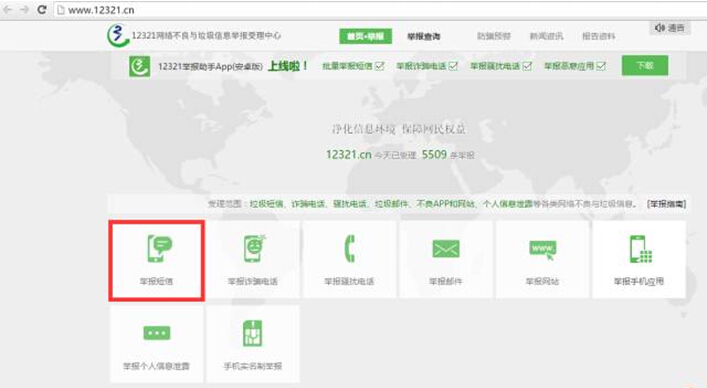Go back with the browser back arrow
Image resolution: width=707 pixels, height=388 pixels.
[8, 9]
